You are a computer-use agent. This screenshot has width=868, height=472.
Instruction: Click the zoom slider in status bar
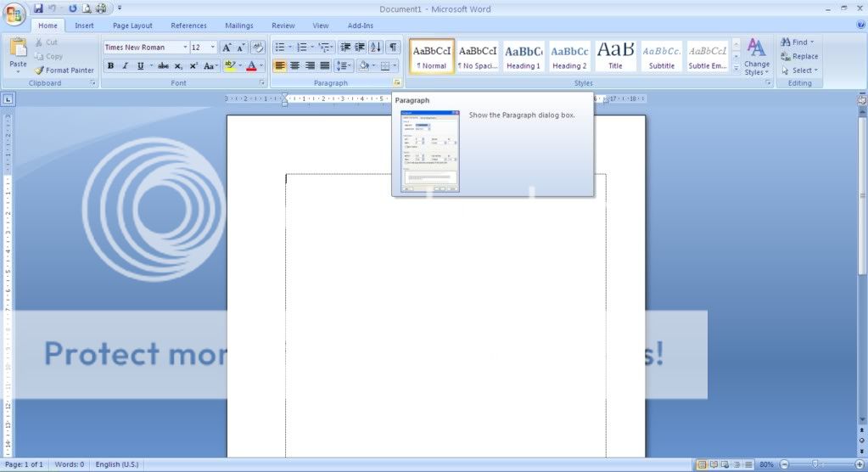[815, 464]
